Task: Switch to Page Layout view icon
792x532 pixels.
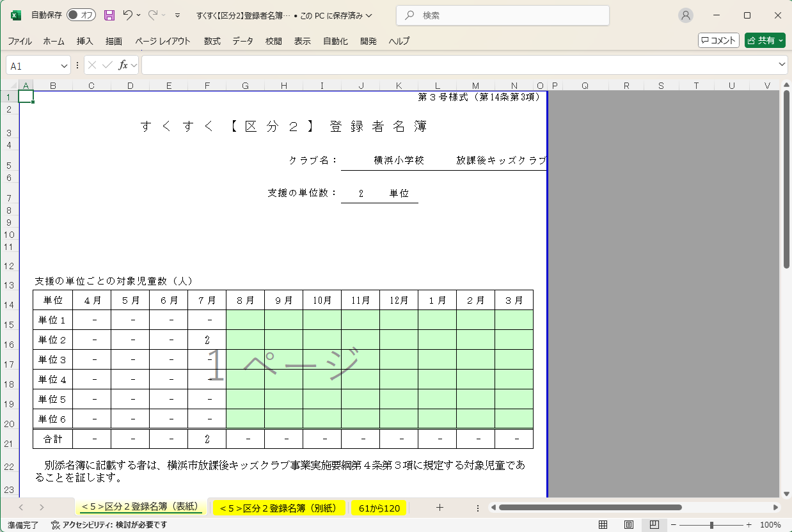Action: tap(629, 525)
